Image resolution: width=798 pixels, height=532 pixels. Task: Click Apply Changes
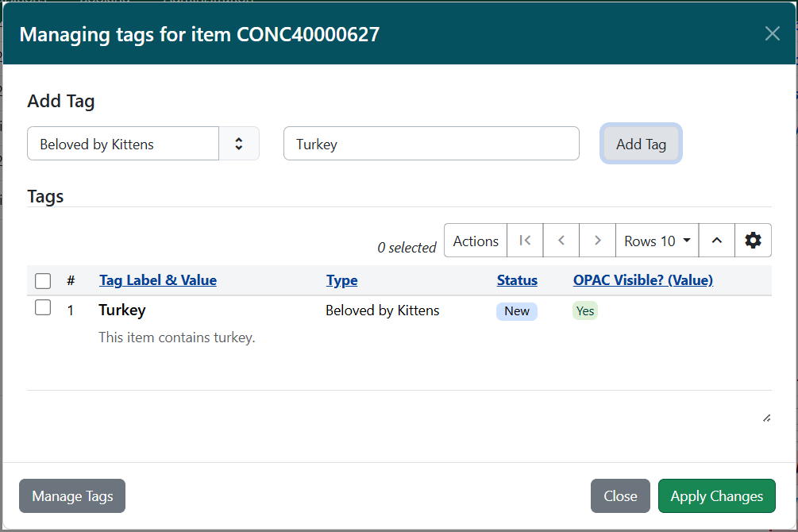[x=716, y=495]
